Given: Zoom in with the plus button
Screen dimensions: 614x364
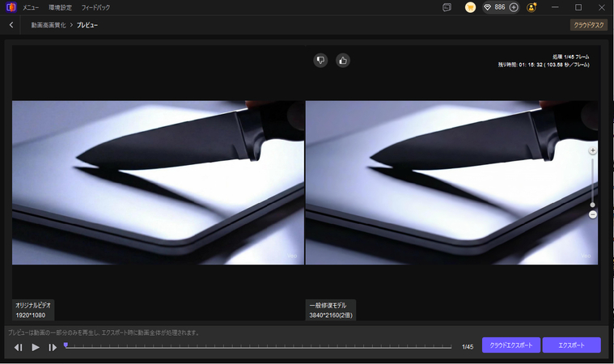Looking at the screenshot, I should click(592, 150).
